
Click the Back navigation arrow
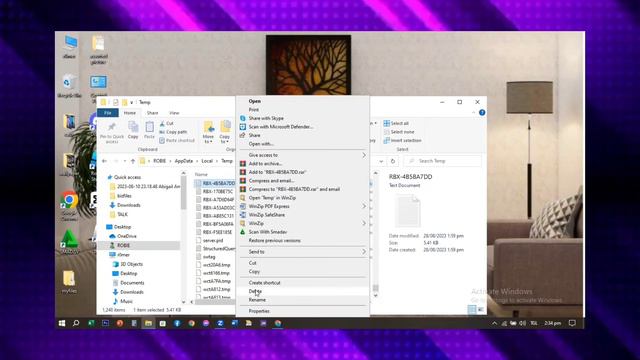tap(104, 161)
